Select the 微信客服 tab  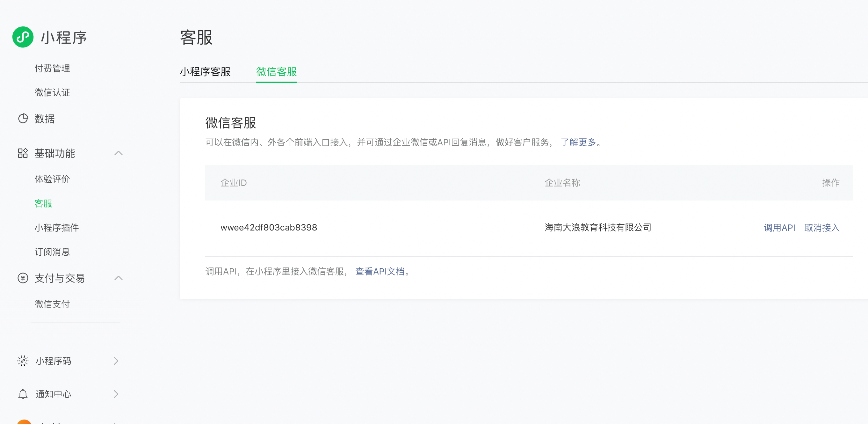(276, 72)
